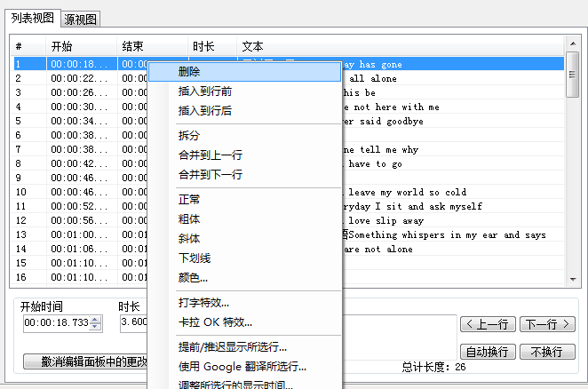Click the 自动换行 button
Image resolution: width=588 pixels, height=389 pixels.
488,352
